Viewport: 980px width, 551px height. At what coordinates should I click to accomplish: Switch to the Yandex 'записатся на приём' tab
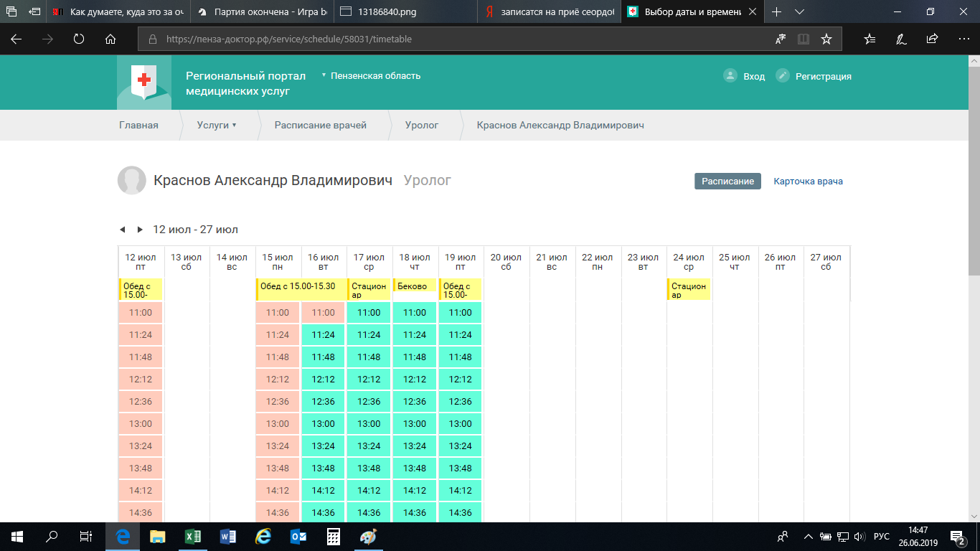click(x=549, y=12)
